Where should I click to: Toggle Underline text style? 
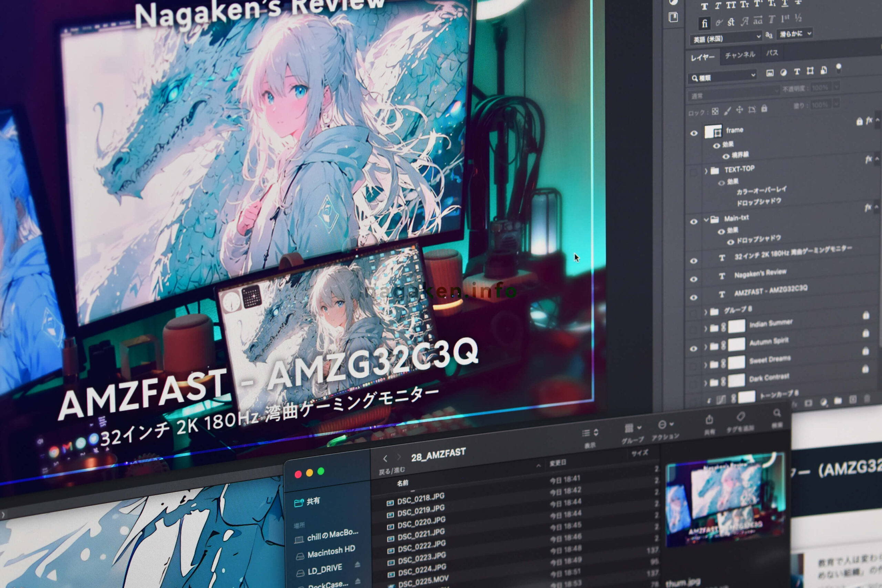coord(784,3)
